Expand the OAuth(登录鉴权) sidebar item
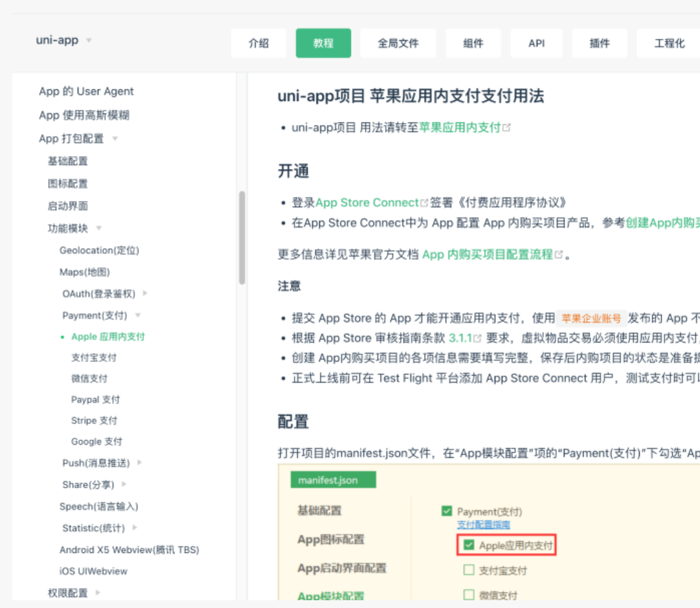This screenshot has width=700, height=608. (145, 293)
